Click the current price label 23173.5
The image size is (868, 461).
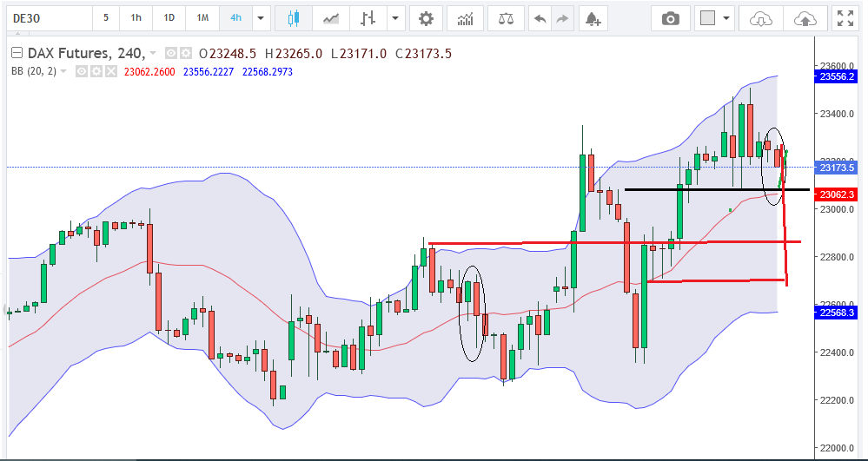point(835,168)
